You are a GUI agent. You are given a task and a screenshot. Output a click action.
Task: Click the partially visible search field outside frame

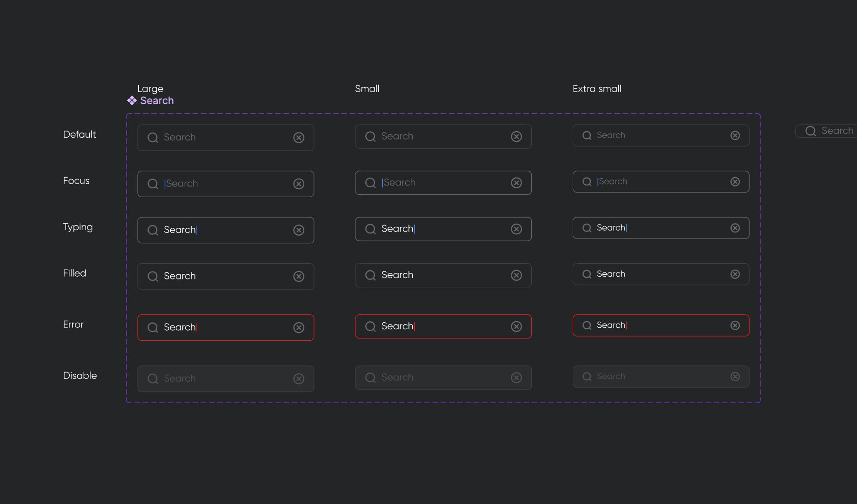click(826, 131)
